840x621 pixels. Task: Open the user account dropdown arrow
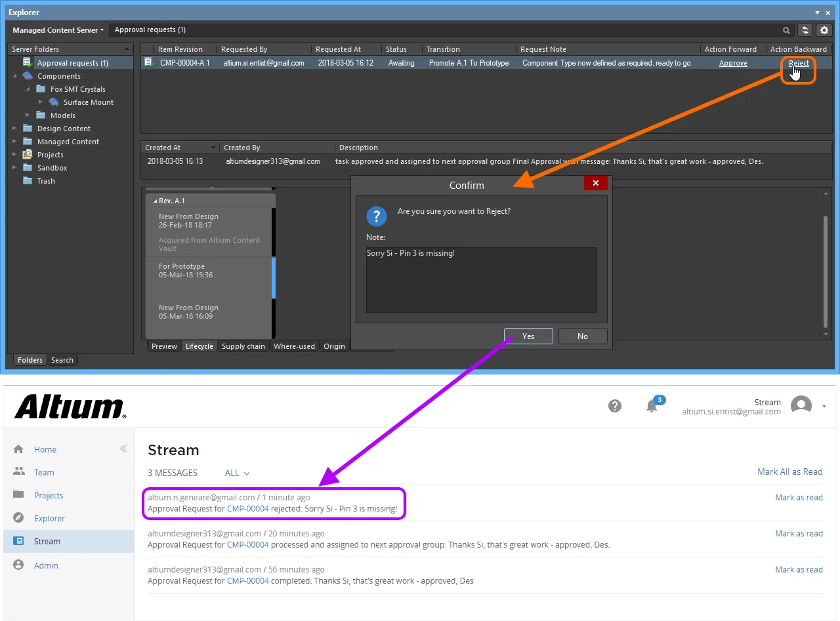pyautogui.click(x=824, y=407)
